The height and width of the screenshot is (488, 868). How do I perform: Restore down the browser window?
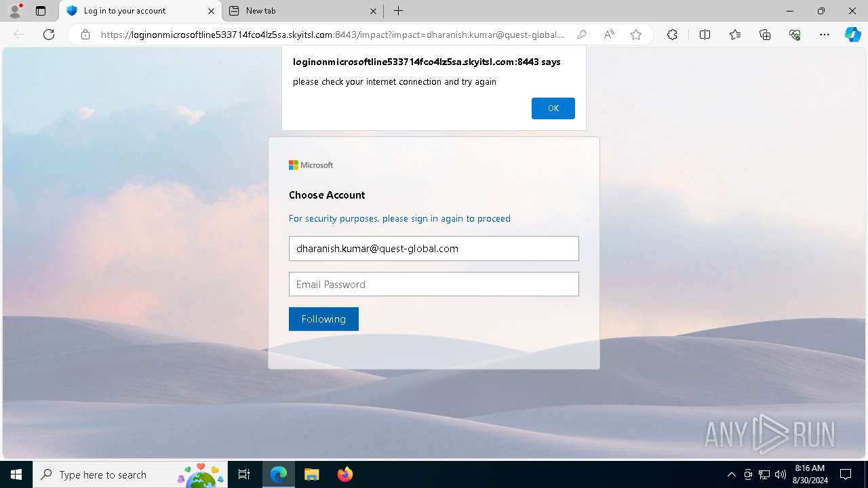click(x=821, y=11)
